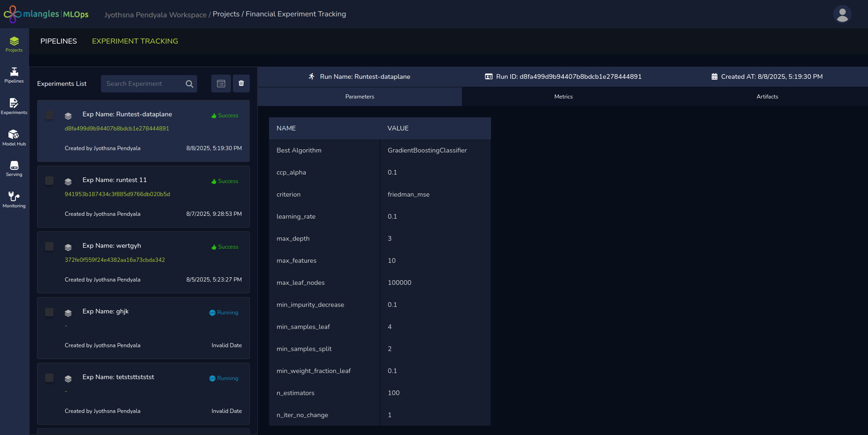Click the list view icon button
This screenshot has width=868, height=435.
coord(221,84)
